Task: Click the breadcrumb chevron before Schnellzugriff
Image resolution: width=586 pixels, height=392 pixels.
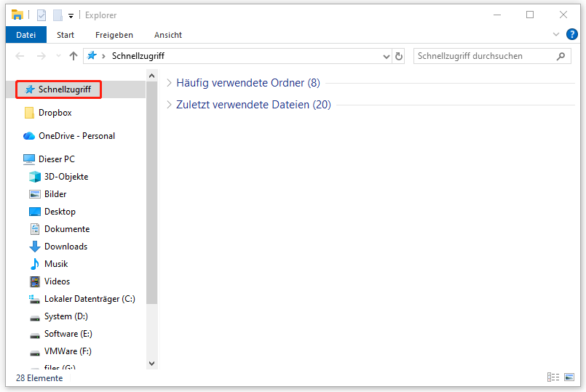Action: [x=103, y=57]
